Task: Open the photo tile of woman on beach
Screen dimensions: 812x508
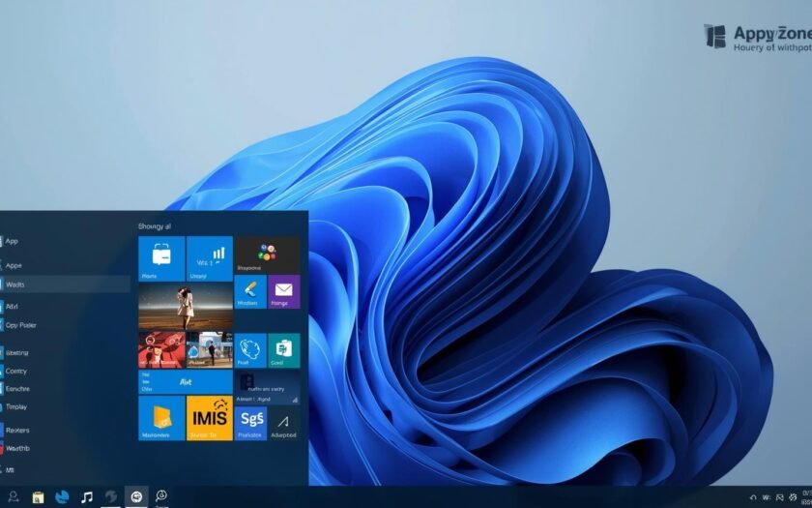Action: pos(186,307)
